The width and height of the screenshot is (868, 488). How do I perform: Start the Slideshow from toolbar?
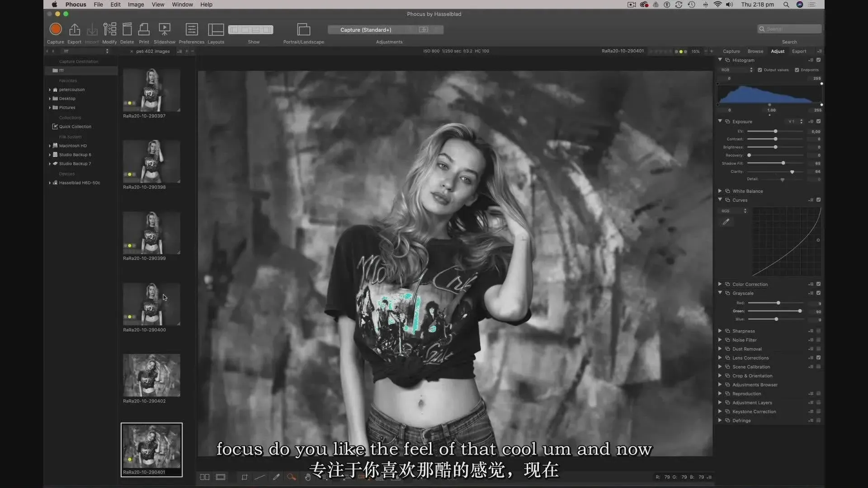pos(165,29)
